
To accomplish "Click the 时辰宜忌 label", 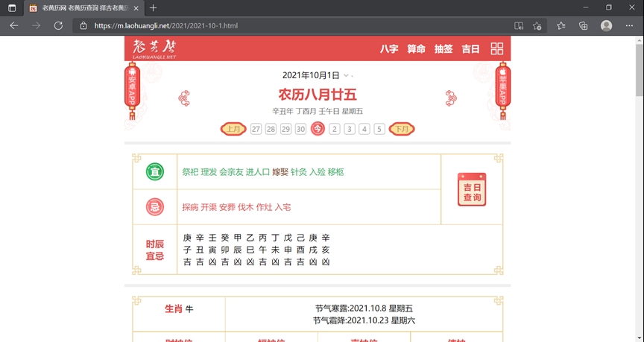I will click(x=155, y=250).
